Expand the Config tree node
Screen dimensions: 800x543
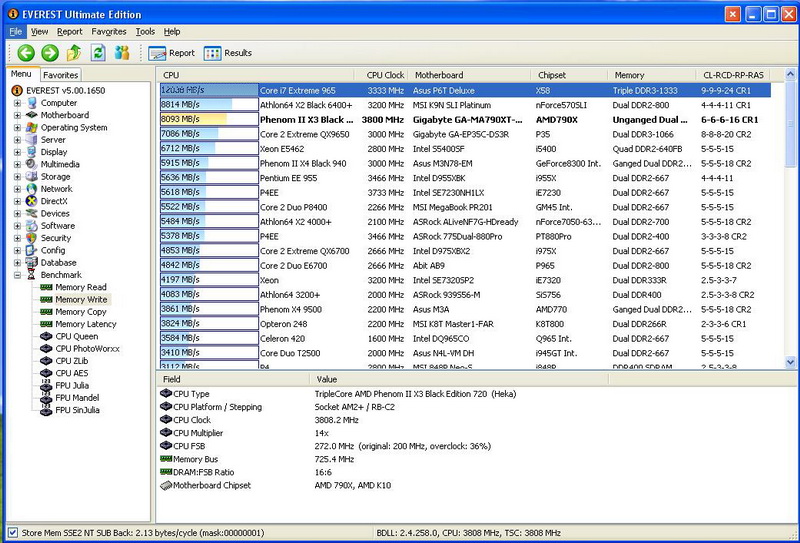point(17,250)
